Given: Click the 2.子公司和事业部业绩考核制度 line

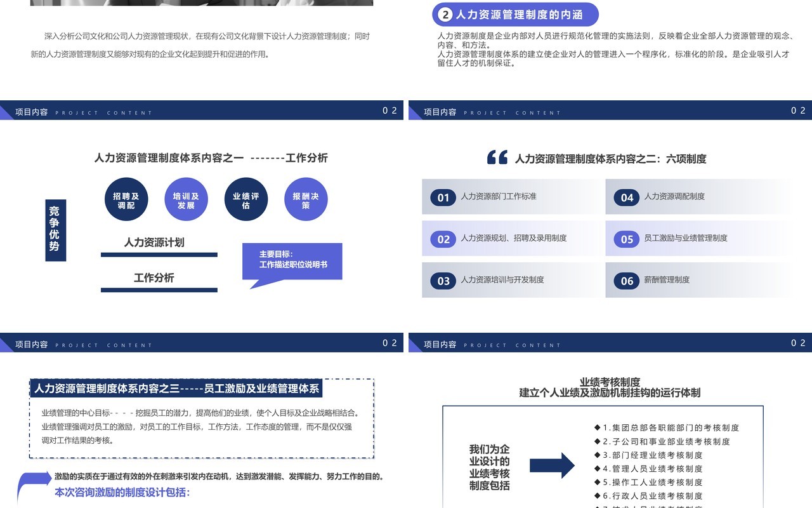Looking at the screenshot, I should (x=662, y=441).
